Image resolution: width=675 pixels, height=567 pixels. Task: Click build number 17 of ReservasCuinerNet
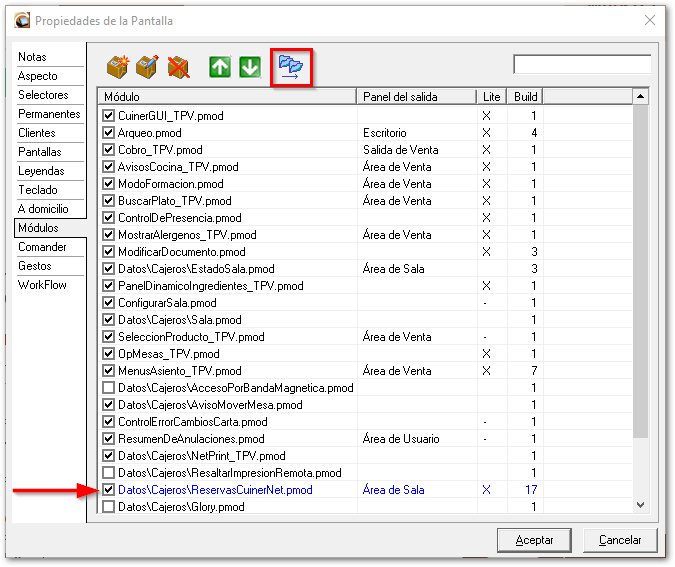tap(531, 490)
